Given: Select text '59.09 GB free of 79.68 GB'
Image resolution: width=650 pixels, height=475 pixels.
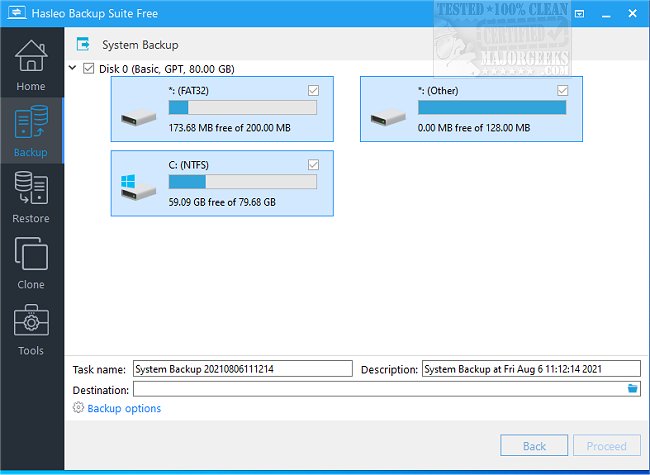Looking at the screenshot, I should click(222, 202).
